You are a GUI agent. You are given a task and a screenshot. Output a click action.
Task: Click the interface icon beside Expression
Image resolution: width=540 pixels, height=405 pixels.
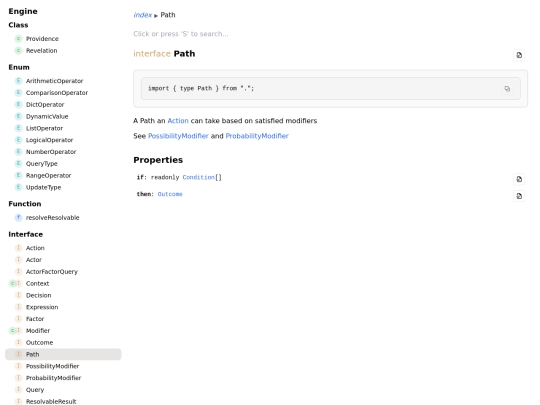[19, 307]
